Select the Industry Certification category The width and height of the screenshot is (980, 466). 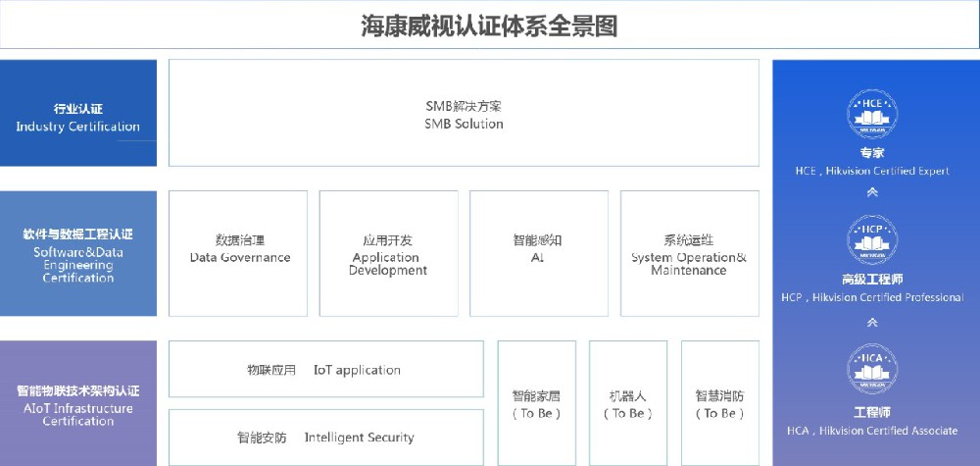tap(78, 113)
